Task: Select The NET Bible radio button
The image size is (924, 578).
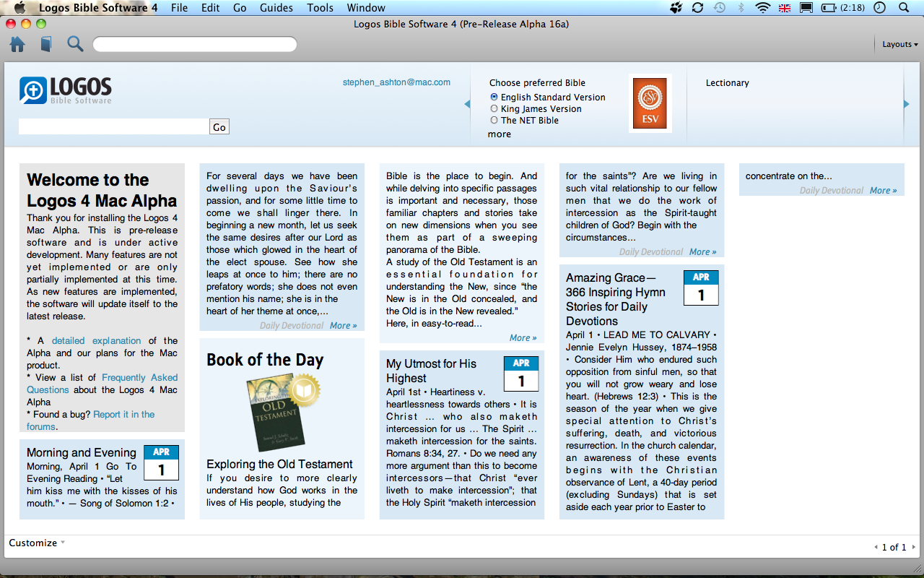Action: coord(494,120)
